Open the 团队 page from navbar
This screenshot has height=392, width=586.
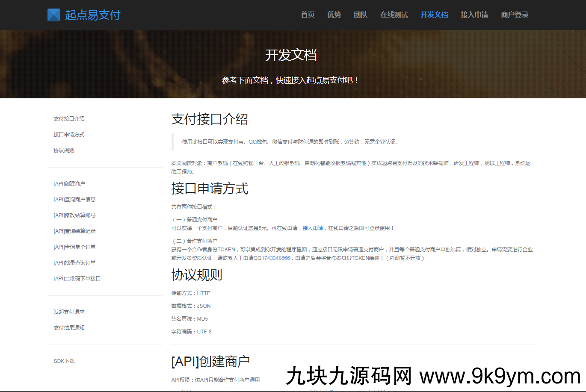point(361,15)
